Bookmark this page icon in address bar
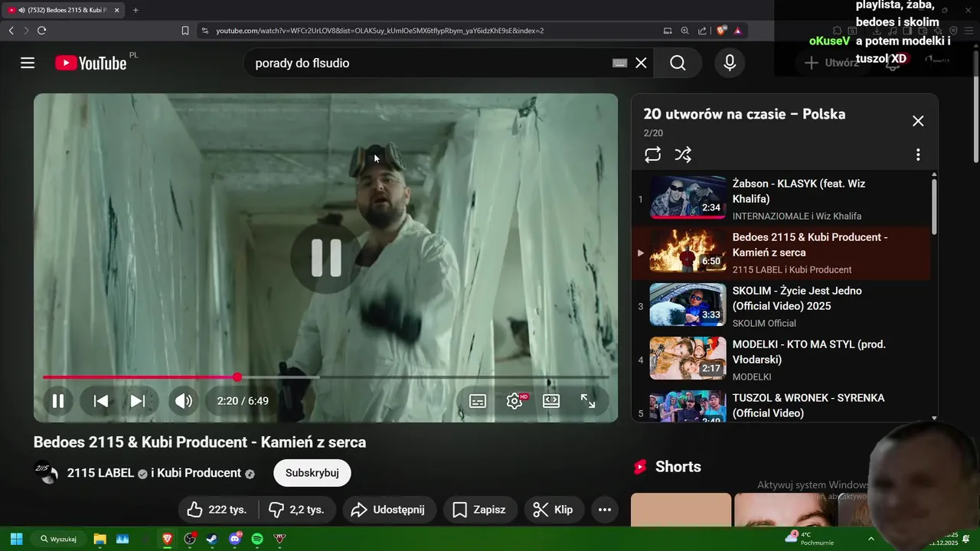This screenshot has height=551, width=980. [x=185, y=31]
